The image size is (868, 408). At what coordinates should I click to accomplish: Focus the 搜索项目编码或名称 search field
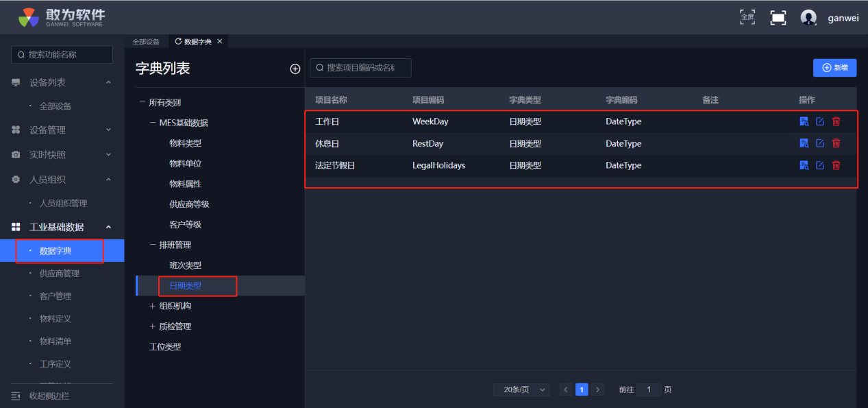coord(360,68)
